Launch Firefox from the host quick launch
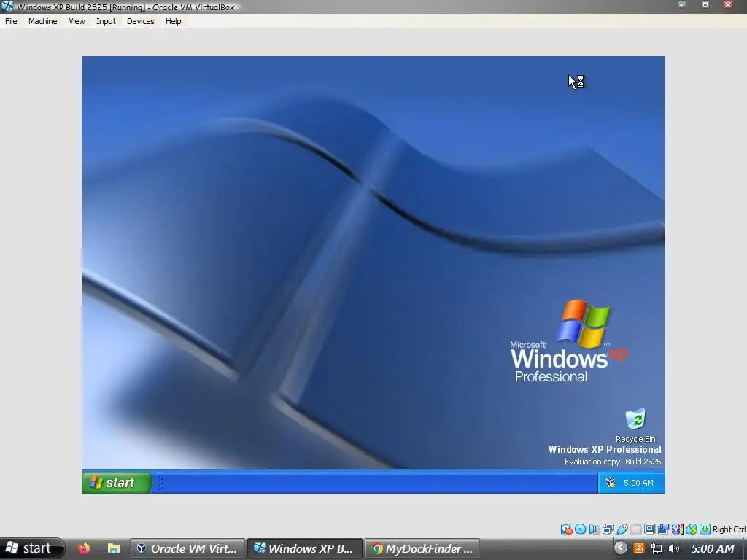 (x=83, y=548)
